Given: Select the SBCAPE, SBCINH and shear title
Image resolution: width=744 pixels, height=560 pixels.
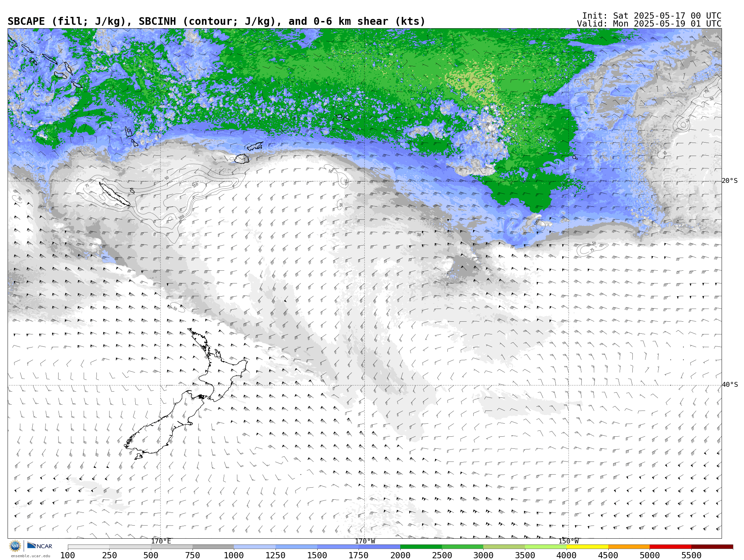Looking at the screenshot, I should coord(216,21).
